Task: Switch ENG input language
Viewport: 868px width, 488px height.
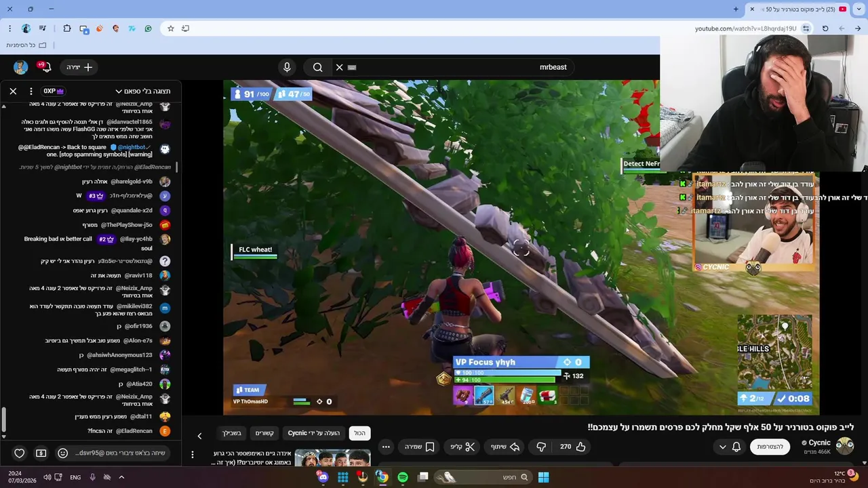Action: (75, 477)
